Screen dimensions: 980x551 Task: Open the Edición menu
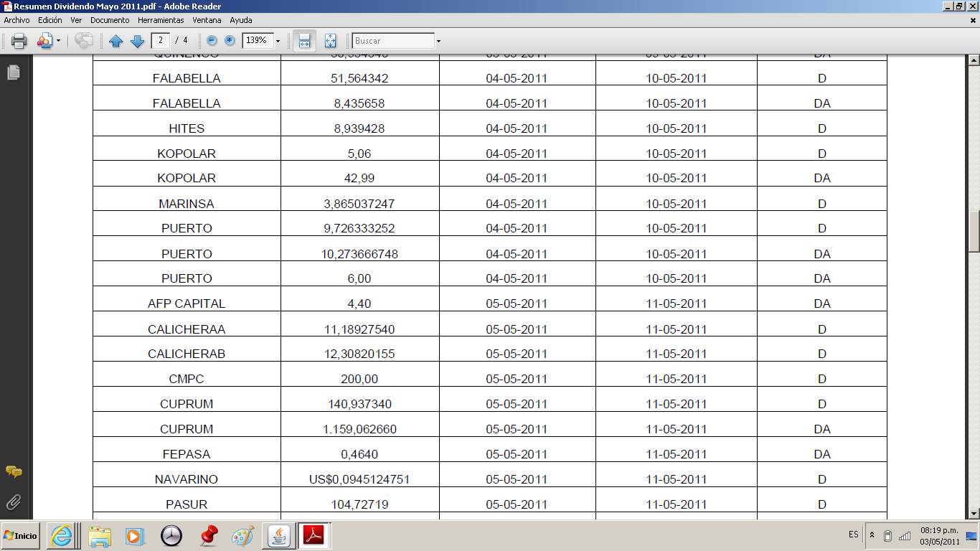[x=50, y=20]
